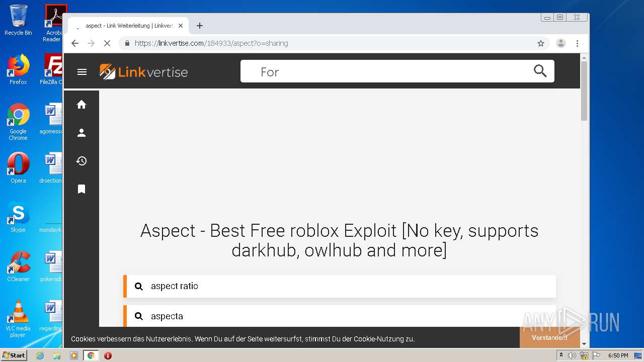Click the system tray volume icon
Viewport: 644px width, 362px height.
572,355
